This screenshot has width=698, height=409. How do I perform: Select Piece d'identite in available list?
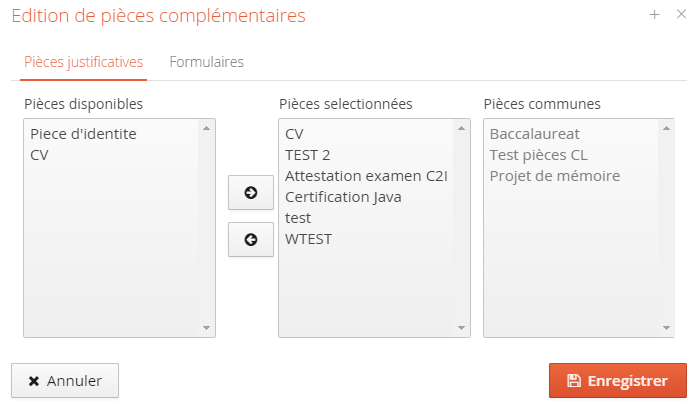point(83,134)
